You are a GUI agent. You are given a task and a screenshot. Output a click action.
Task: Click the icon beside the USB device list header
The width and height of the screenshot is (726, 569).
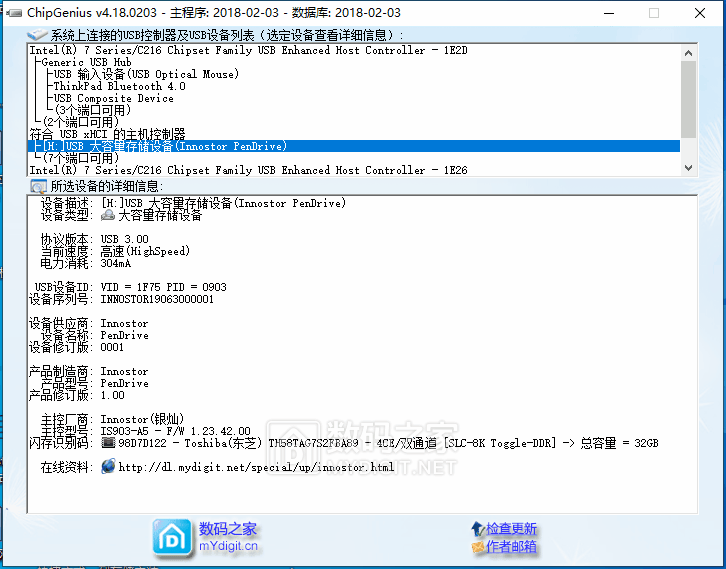coord(37,35)
